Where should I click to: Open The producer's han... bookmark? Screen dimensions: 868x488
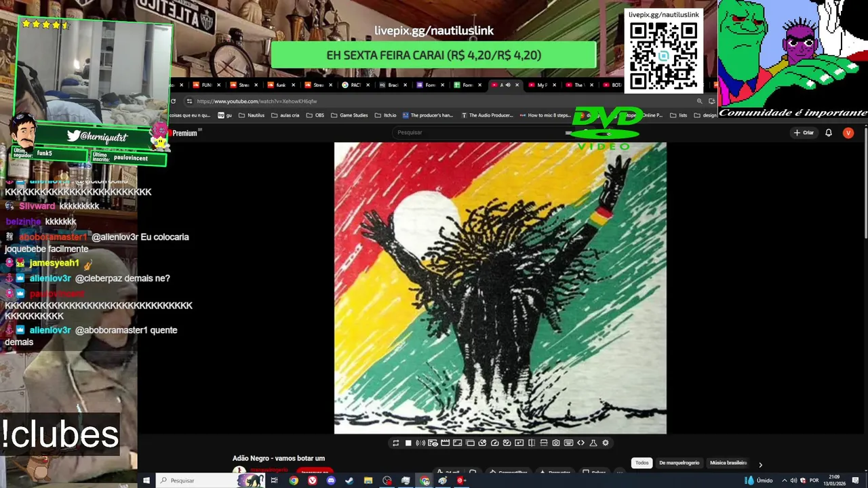(428, 115)
